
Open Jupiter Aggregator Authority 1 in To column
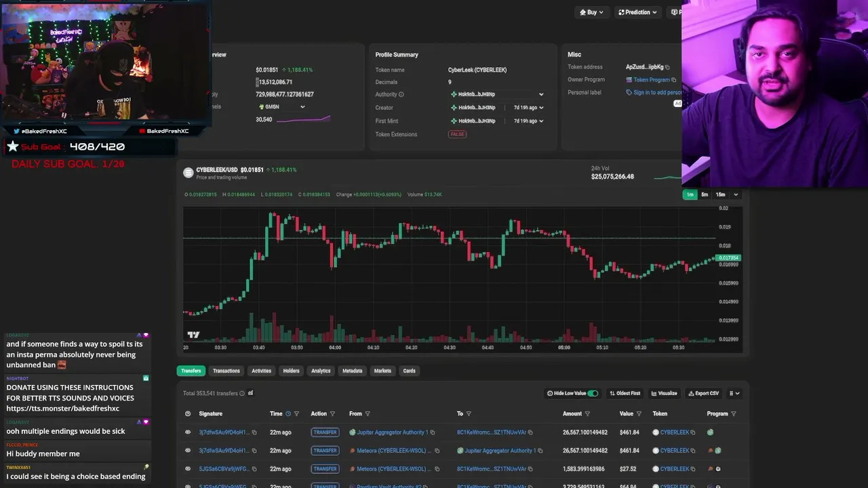tap(500, 451)
